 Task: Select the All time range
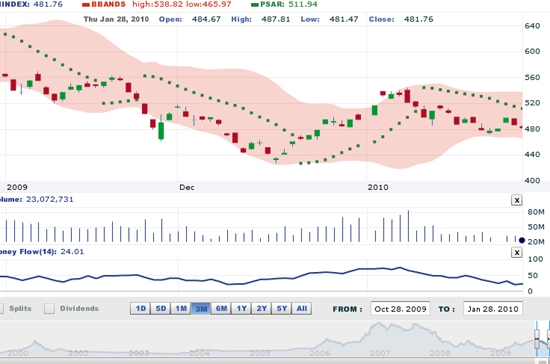302,309
